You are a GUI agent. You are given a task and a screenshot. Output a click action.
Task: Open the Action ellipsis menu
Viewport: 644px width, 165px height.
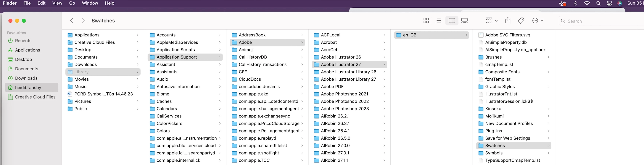tap(537, 21)
